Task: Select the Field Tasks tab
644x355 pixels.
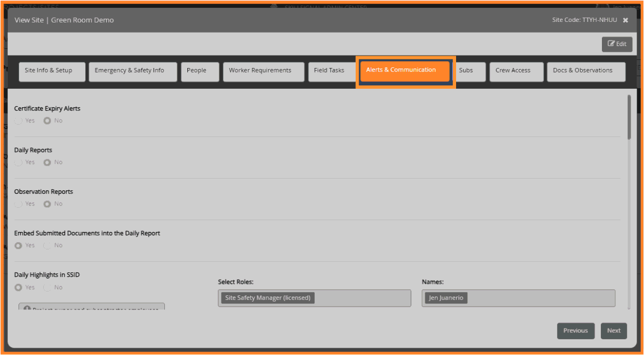Action: [x=332, y=71]
